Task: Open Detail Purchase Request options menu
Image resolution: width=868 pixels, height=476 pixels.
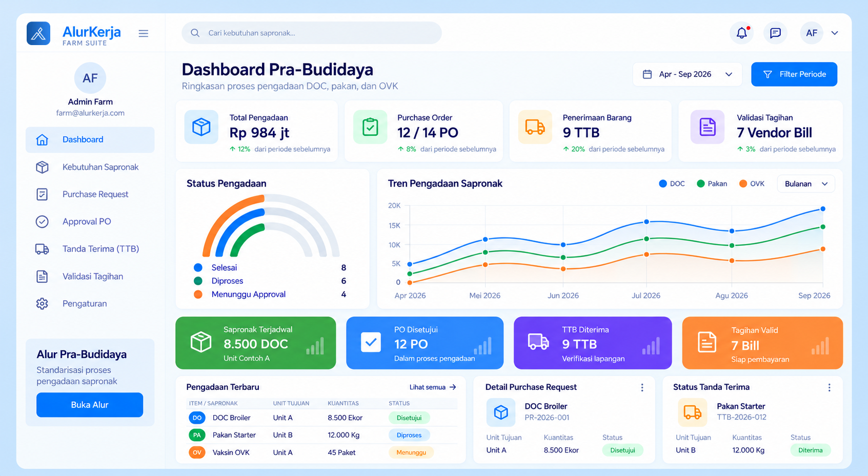Action: [x=642, y=388]
